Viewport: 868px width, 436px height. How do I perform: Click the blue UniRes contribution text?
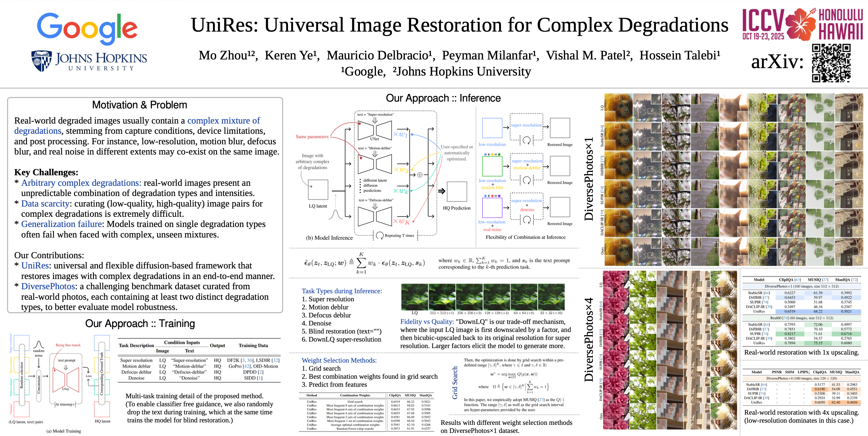pos(35,266)
